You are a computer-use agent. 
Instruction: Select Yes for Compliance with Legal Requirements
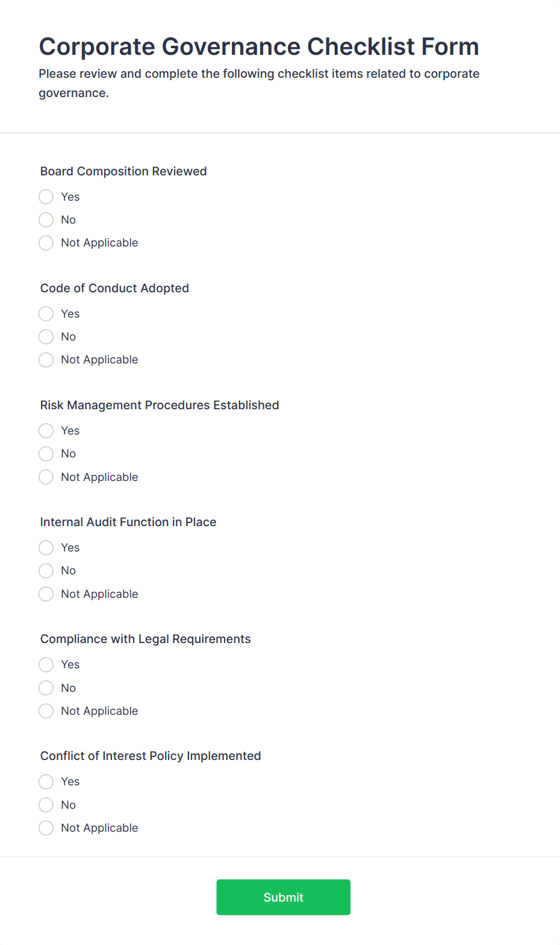point(46,665)
